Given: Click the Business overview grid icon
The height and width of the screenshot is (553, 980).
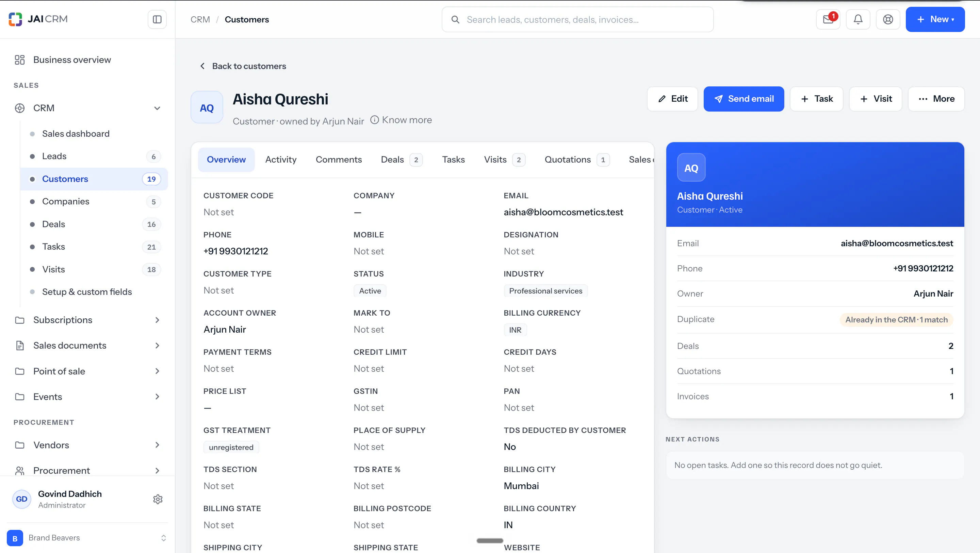Looking at the screenshot, I should pyautogui.click(x=20, y=60).
